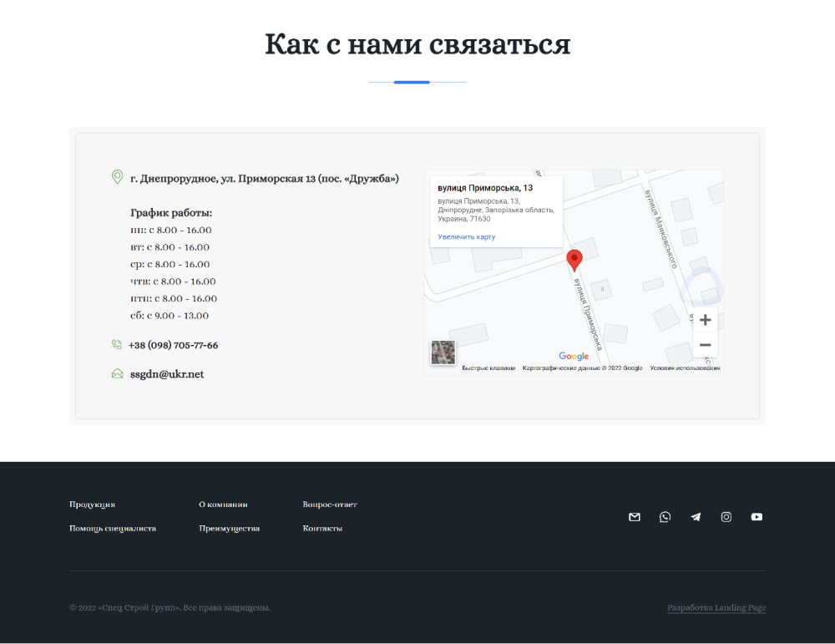The height and width of the screenshot is (644, 835).
Task: Go to 'Преимущества' footer link
Action: [229, 529]
